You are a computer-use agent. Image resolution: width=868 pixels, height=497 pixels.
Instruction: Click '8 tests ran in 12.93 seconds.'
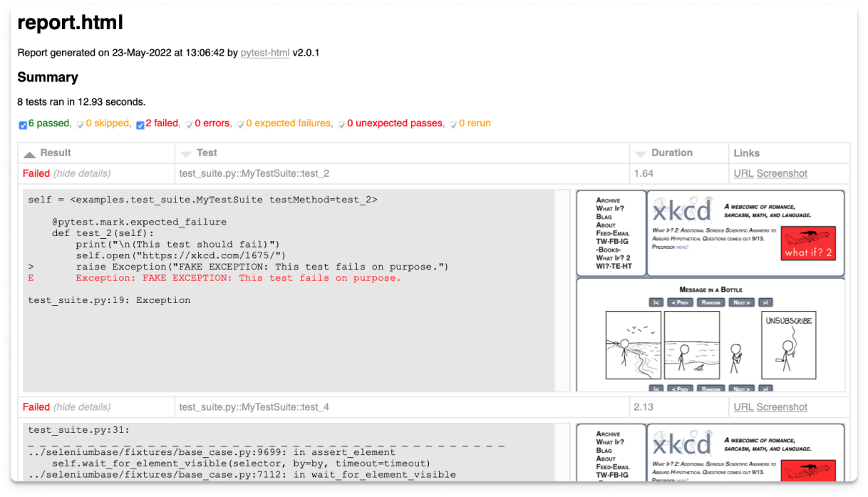81,102
